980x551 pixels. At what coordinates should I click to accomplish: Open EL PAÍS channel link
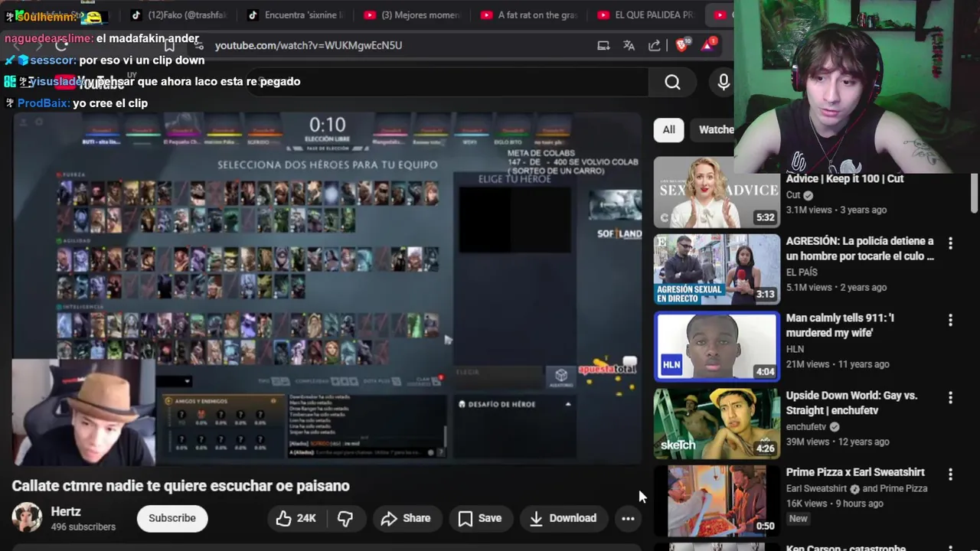[x=802, y=272]
